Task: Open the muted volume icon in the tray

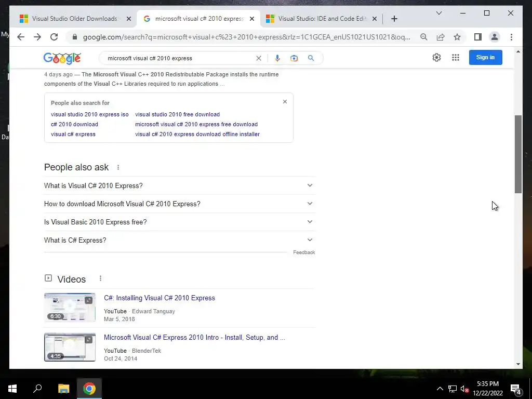Action: click(x=464, y=389)
